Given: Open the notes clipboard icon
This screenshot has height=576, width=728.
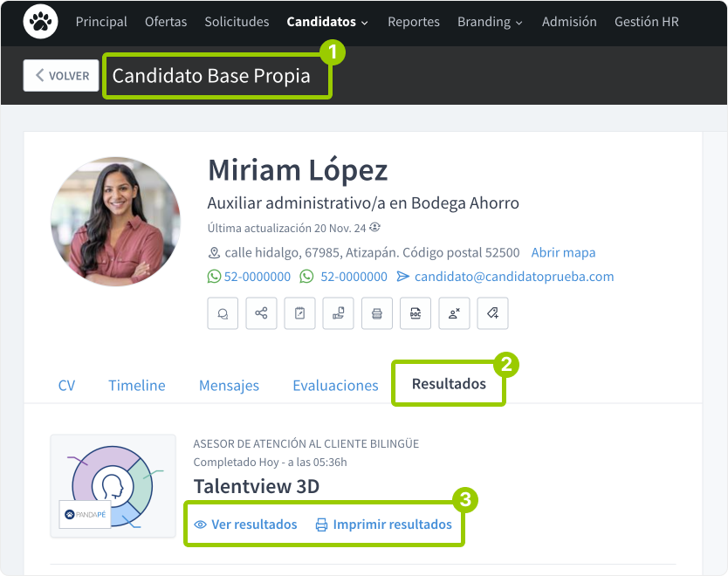Looking at the screenshot, I should click(x=299, y=313).
